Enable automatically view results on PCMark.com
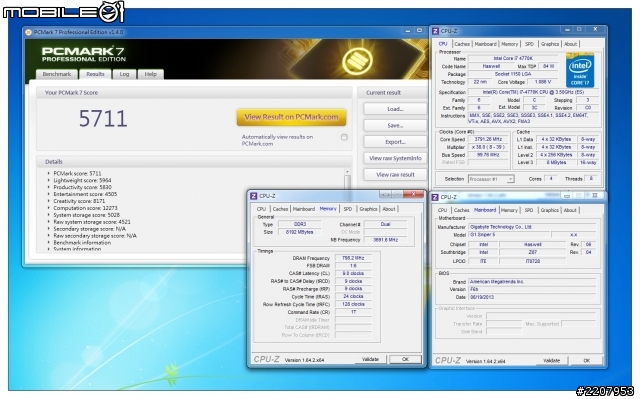The height and width of the screenshot is (399, 640). (344, 137)
